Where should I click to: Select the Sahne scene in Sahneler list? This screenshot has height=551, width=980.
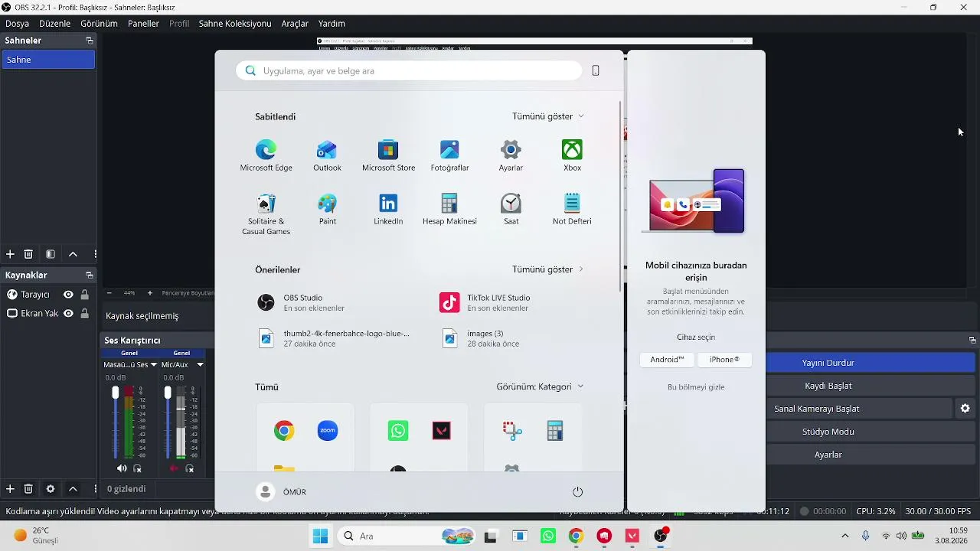48,60
